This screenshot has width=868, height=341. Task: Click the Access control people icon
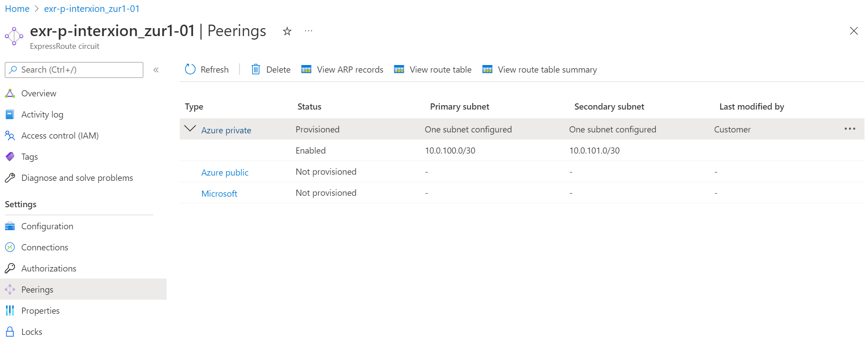point(10,136)
